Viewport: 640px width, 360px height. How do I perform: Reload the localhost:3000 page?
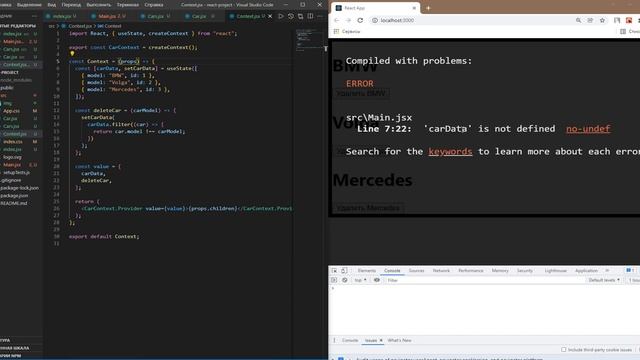[x=360, y=20]
